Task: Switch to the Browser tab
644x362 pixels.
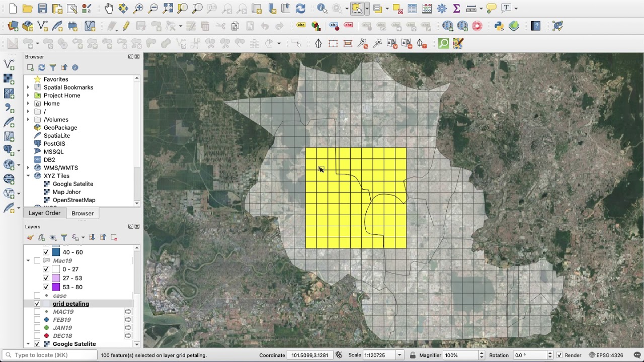Action: (83, 214)
